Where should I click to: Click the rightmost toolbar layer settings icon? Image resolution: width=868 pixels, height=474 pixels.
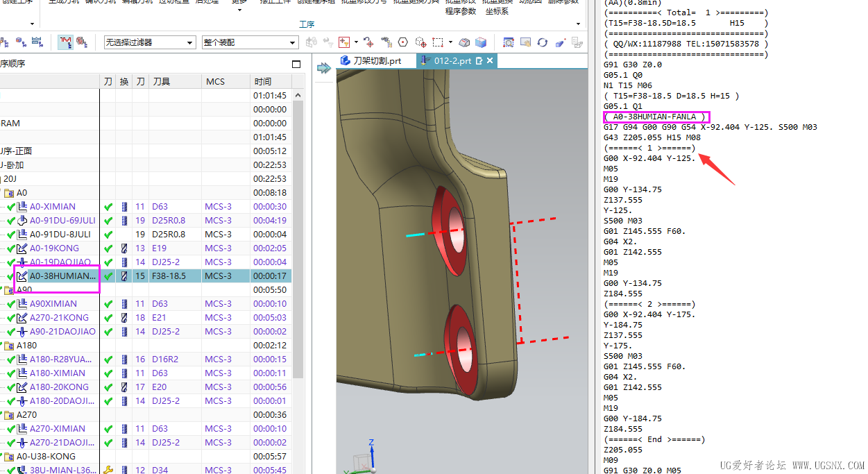coord(577,42)
